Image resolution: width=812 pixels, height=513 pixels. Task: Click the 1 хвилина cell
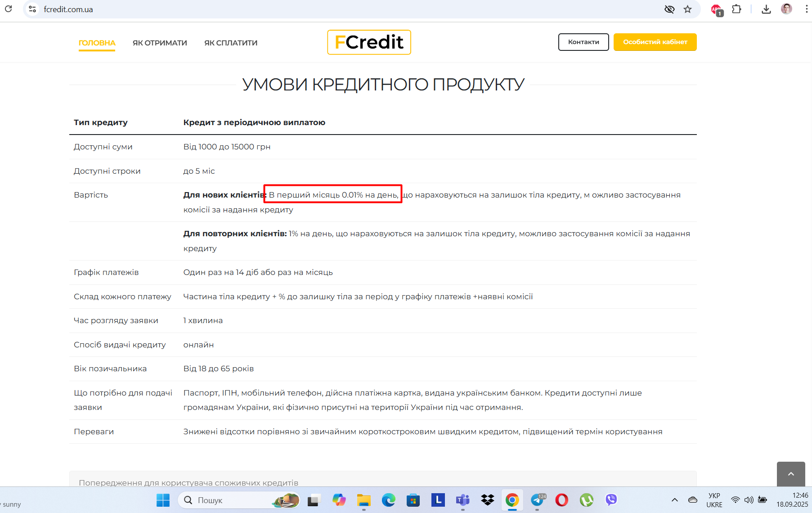pos(203,320)
